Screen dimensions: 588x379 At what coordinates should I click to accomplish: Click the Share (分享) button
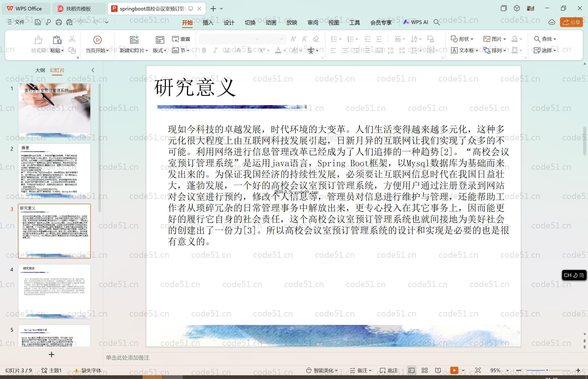571,22
